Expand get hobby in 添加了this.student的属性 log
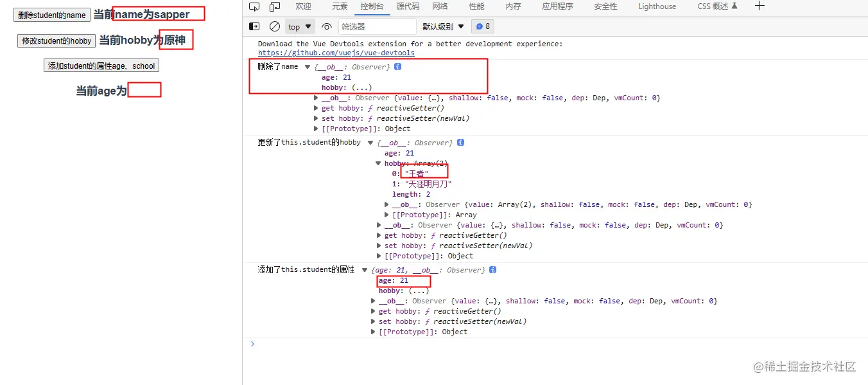This screenshot has height=385, width=868. (373, 311)
